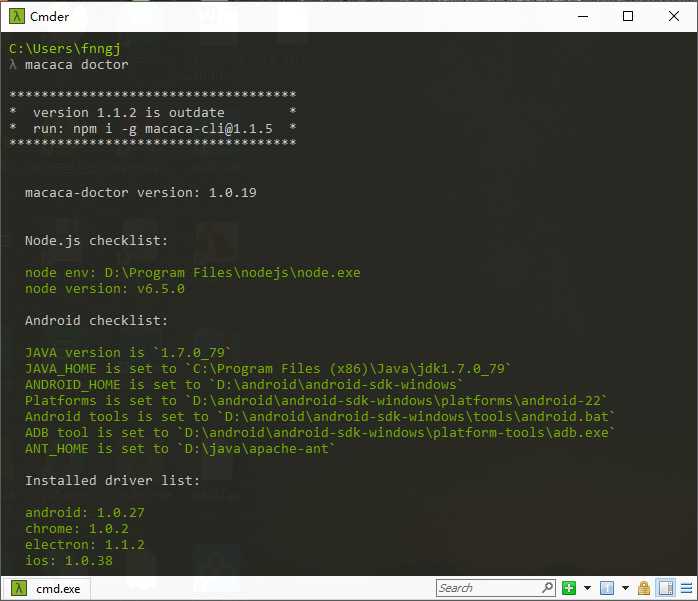Minimize the Cmder window
Image resolution: width=698 pixels, height=601 pixels.
[583, 16]
